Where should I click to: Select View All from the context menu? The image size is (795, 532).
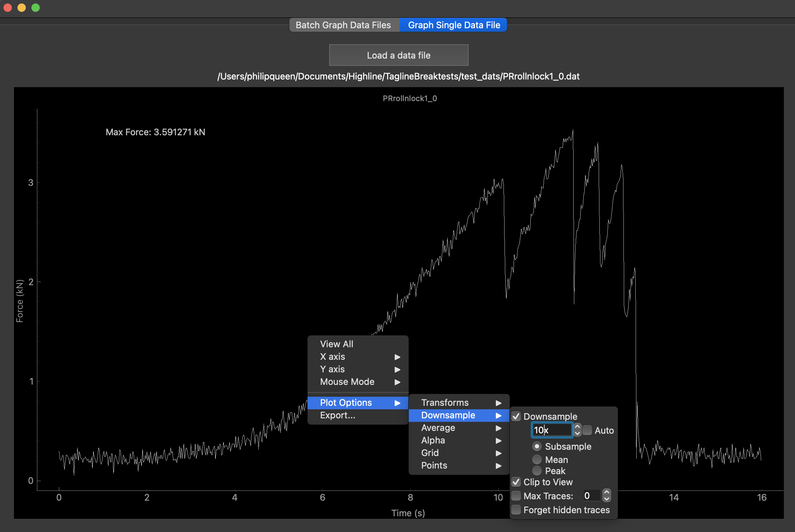point(336,344)
